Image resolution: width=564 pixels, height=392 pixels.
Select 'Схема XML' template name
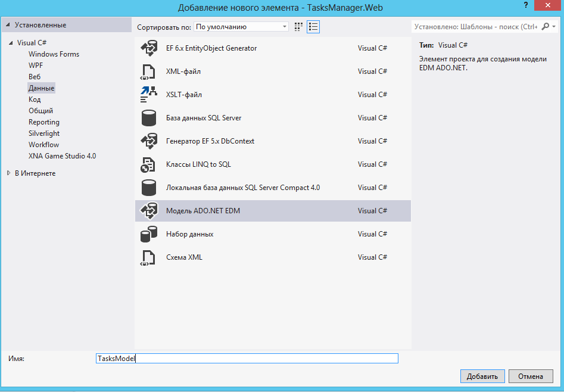(x=184, y=257)
